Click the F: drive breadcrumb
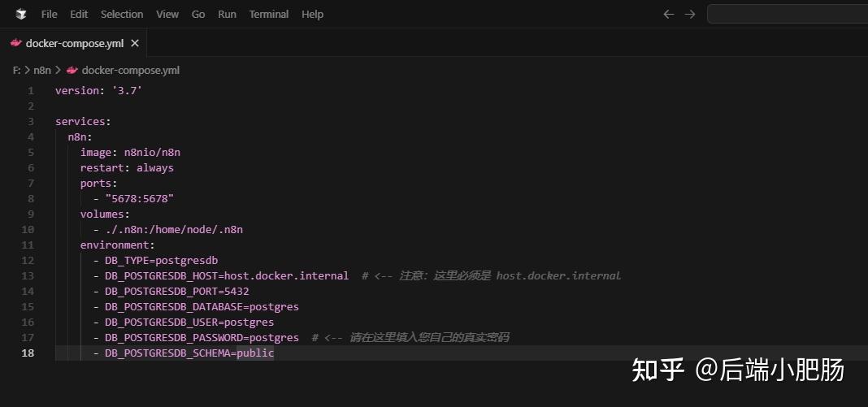Image resolution: width=868 pixels, height=407 pixels. pos(16,70)
